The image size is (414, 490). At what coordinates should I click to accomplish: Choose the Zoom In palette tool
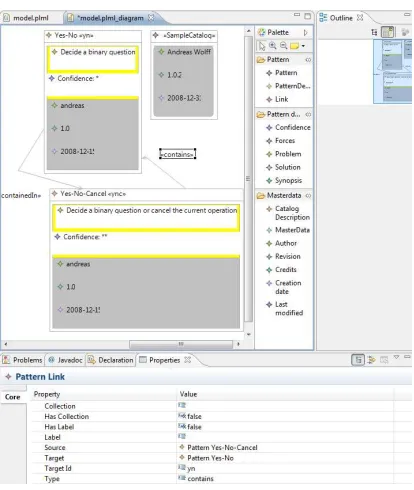tap(273, 46)
